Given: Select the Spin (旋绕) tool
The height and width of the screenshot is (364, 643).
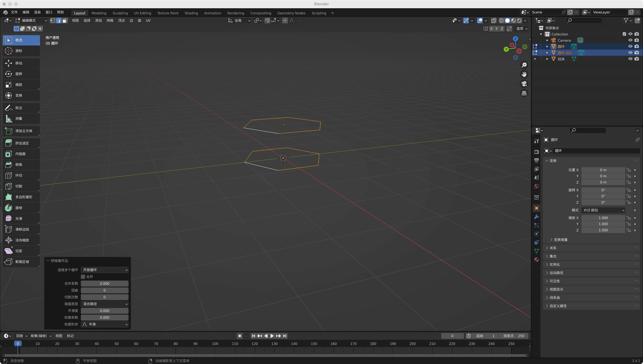Looking at the screenshot, I should pyautogui.click(x=21, y=208).
